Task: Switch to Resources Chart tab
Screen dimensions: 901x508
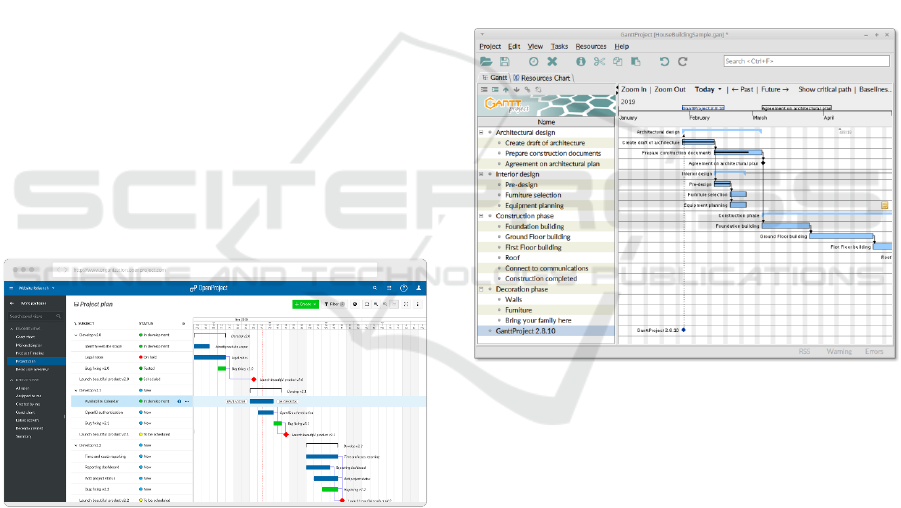Action: (x=542, y=78)
